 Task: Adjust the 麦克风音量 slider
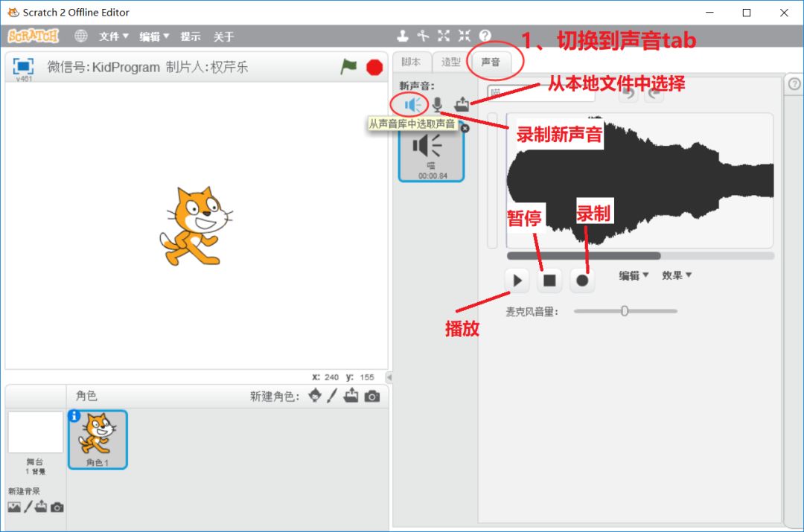tap(624, 311)
